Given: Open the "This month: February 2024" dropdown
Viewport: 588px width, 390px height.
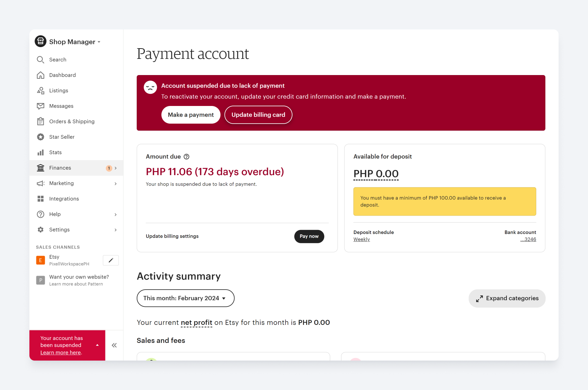Looking at the screenshot, I should point(185,298).
